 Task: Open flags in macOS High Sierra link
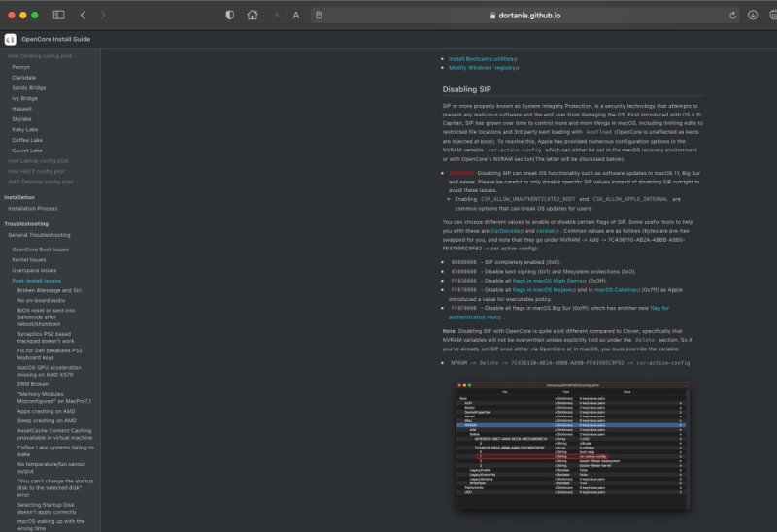(x=549, y=281)
